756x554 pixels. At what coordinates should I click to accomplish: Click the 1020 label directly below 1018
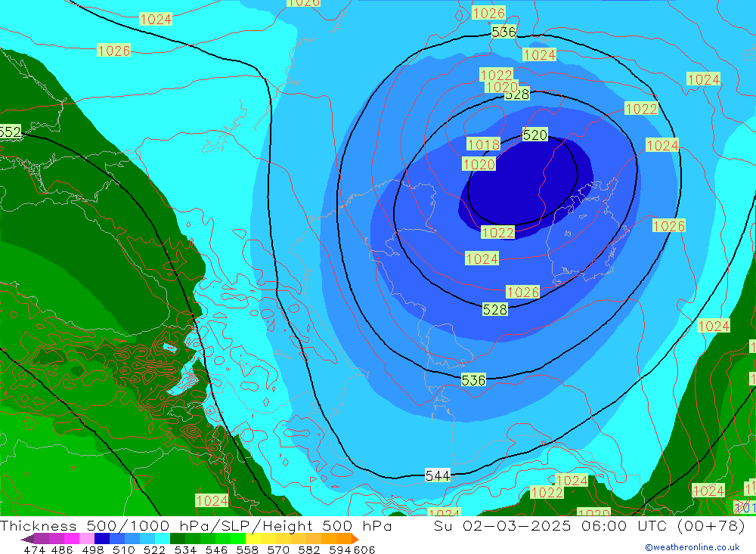(x=479, y=164)
